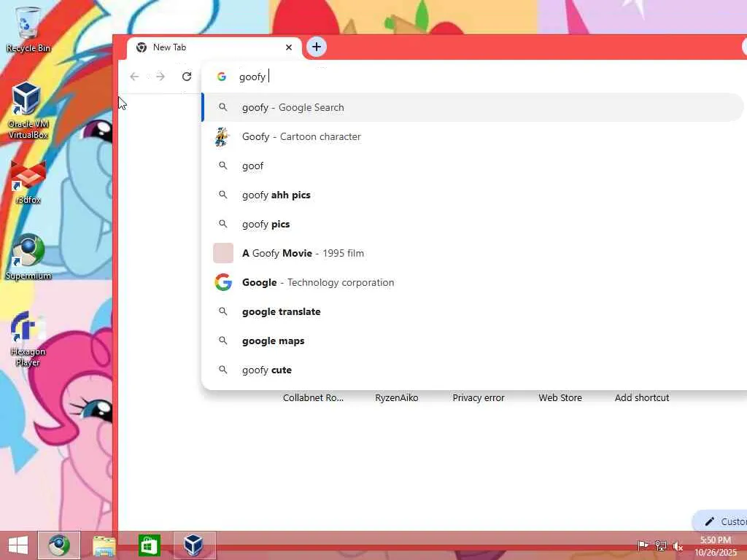Screen dimensions: 747x560
Task: Choose the 'Google - Technology corporation' suggestion
Action: pos(473,282)
